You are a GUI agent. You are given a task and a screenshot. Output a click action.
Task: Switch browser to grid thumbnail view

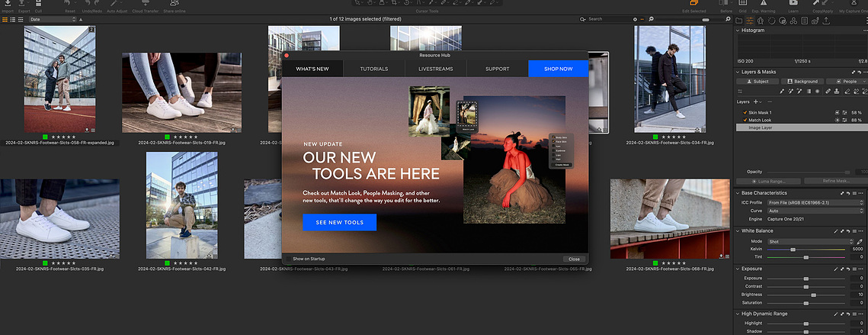click(5, 19)
